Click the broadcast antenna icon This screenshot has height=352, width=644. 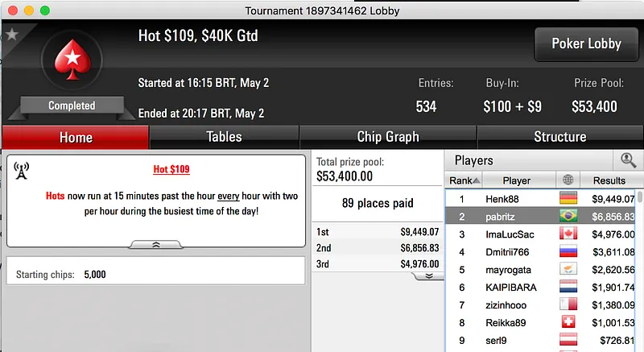point(22,171)
